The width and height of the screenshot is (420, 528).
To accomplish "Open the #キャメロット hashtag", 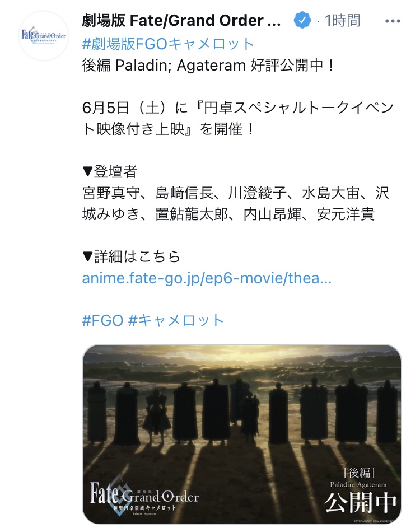I will click(176, 320).
